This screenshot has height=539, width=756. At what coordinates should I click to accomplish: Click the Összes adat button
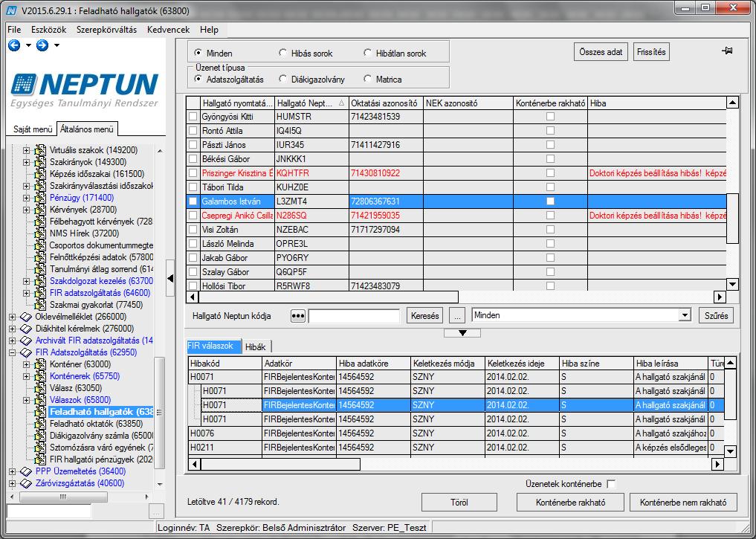coord(601,51)
